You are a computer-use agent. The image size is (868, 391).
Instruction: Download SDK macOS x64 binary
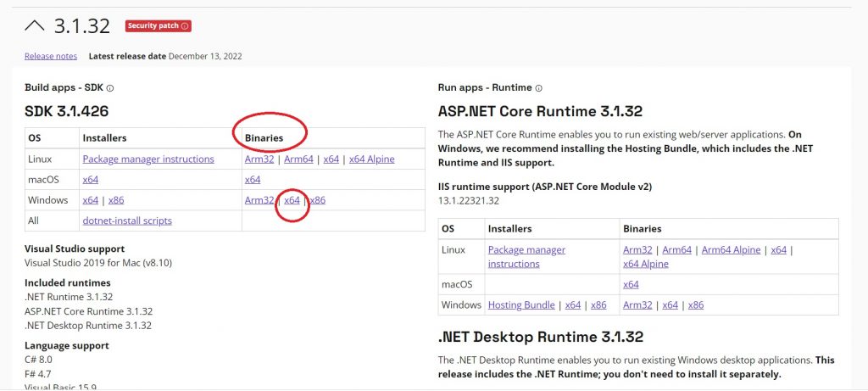coord(253,180)
